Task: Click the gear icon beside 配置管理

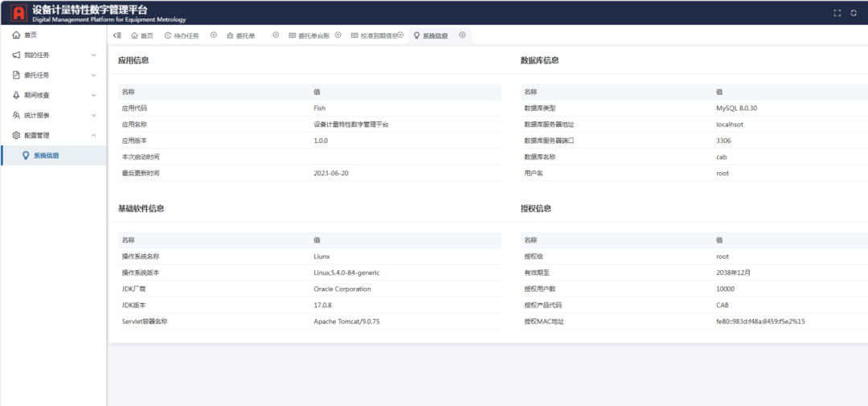Action: [x=16, y=136]
